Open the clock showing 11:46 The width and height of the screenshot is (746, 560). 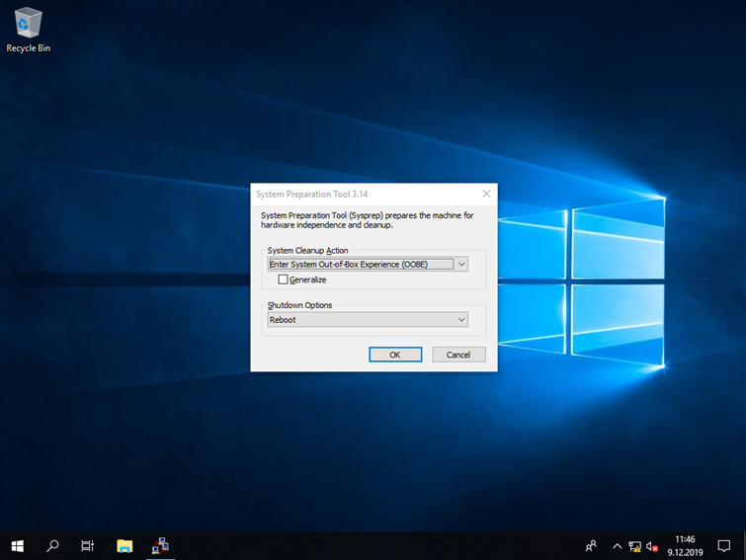[685, 546]
